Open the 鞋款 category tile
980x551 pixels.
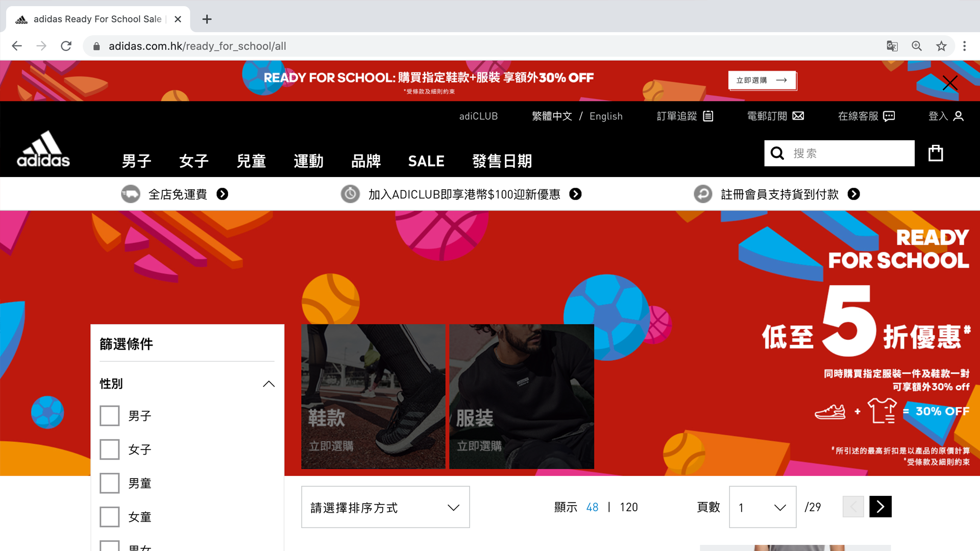(x=373, y=396)
